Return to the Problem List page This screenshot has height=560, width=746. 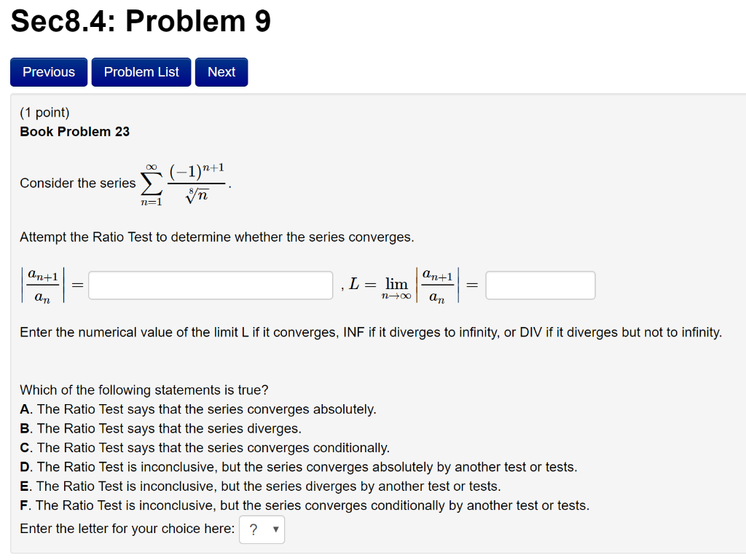tap(141, 71)
